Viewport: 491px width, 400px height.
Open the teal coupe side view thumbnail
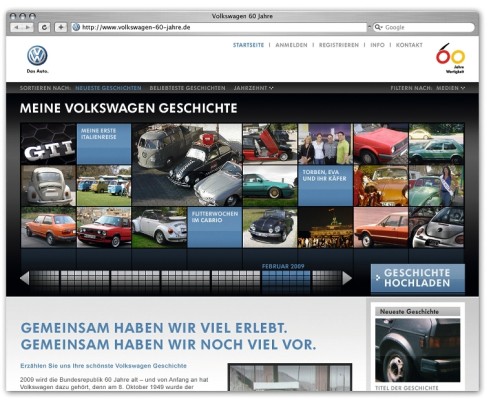click(270, 185)
